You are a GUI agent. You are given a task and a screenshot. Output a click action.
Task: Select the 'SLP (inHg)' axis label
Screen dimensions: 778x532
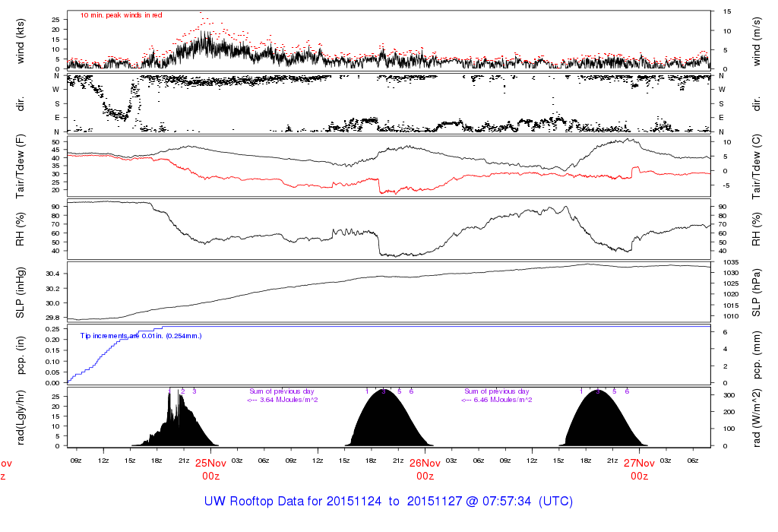tap(20, 293)
